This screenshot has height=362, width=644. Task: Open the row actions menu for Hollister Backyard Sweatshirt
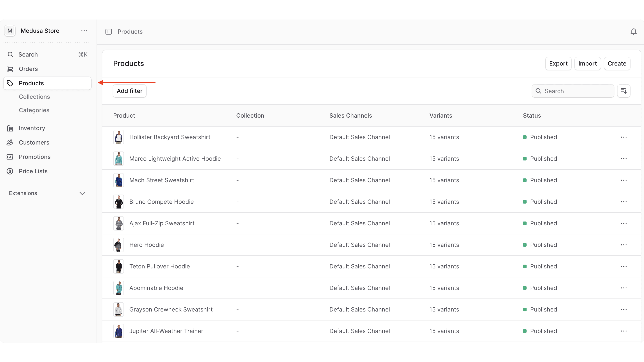pos(624,137)
